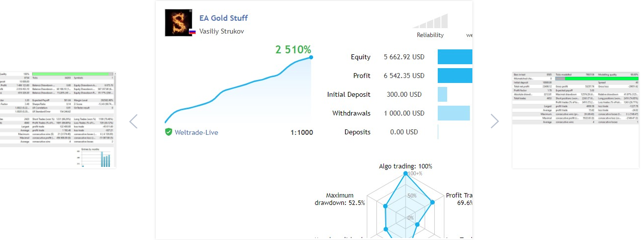Click the Russian flag icon
Viewport: 644px width, 240px height.
click(x=192, y=32)
